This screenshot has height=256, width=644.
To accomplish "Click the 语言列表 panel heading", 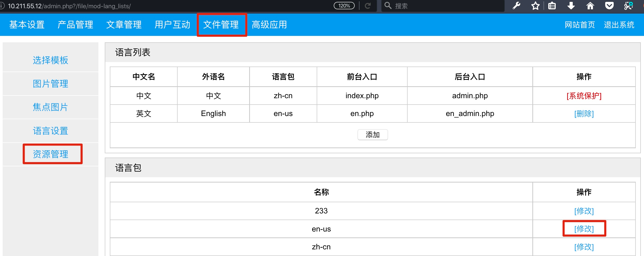I will pyautogui.click(x=133, y=52).
